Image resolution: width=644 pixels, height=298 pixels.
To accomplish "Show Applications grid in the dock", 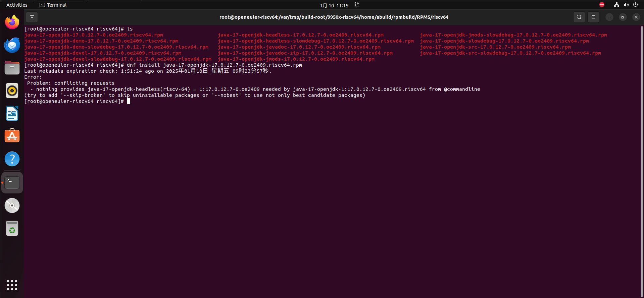I will click(12, 285).
